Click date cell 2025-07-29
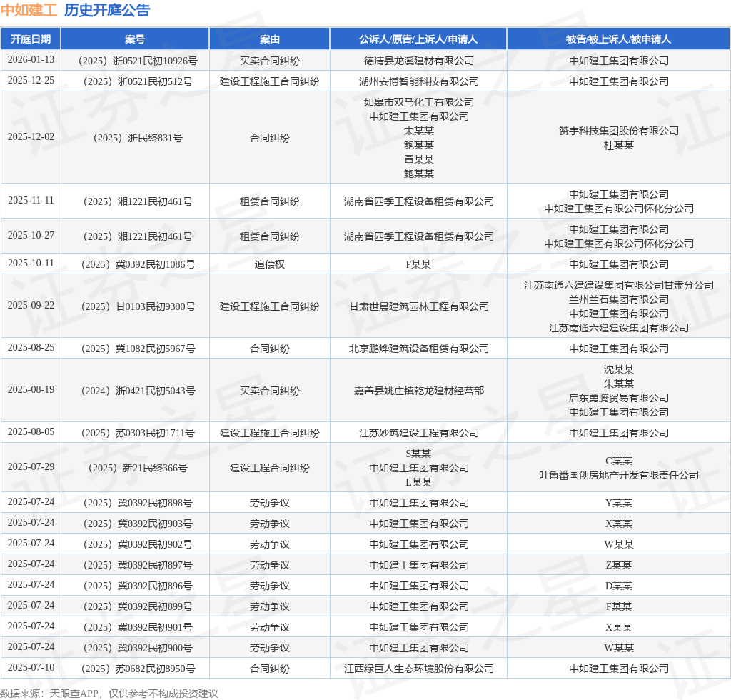 pyautogui.click(x=31, y=467)
